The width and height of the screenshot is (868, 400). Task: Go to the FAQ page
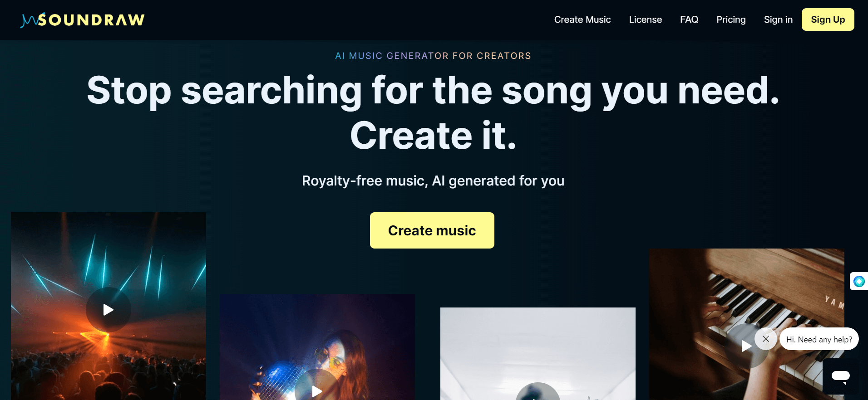pos(689,20)
